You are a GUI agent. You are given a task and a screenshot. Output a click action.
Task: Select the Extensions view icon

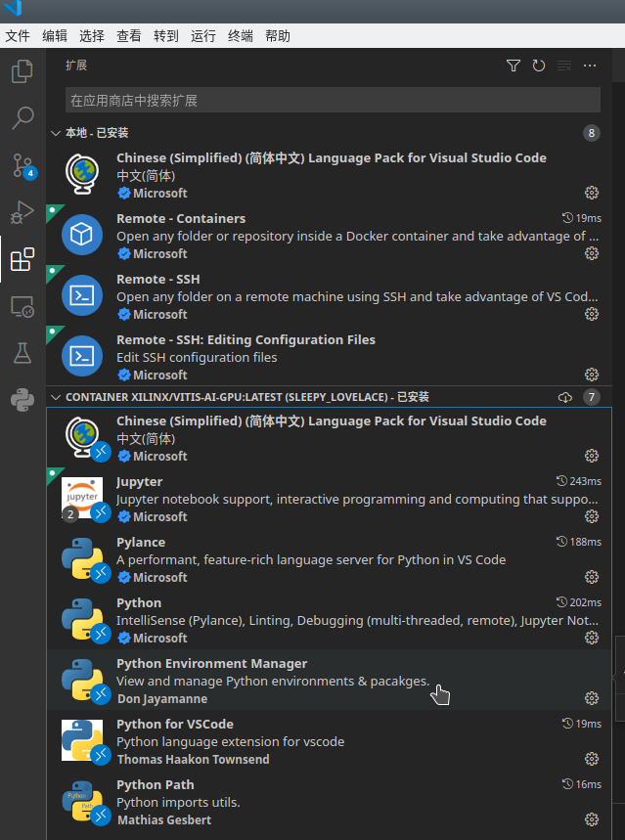(22, 259)
